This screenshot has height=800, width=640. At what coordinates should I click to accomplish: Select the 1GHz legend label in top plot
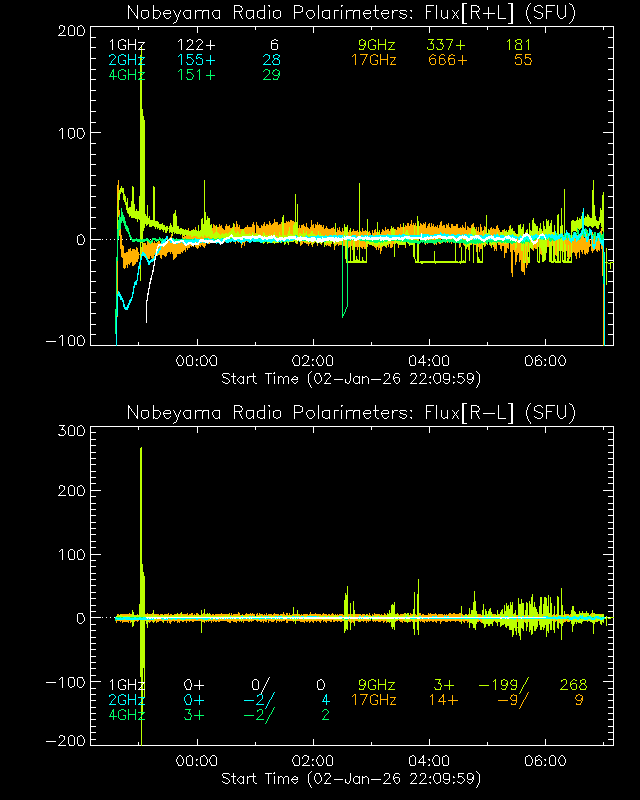tap(126, 45)
